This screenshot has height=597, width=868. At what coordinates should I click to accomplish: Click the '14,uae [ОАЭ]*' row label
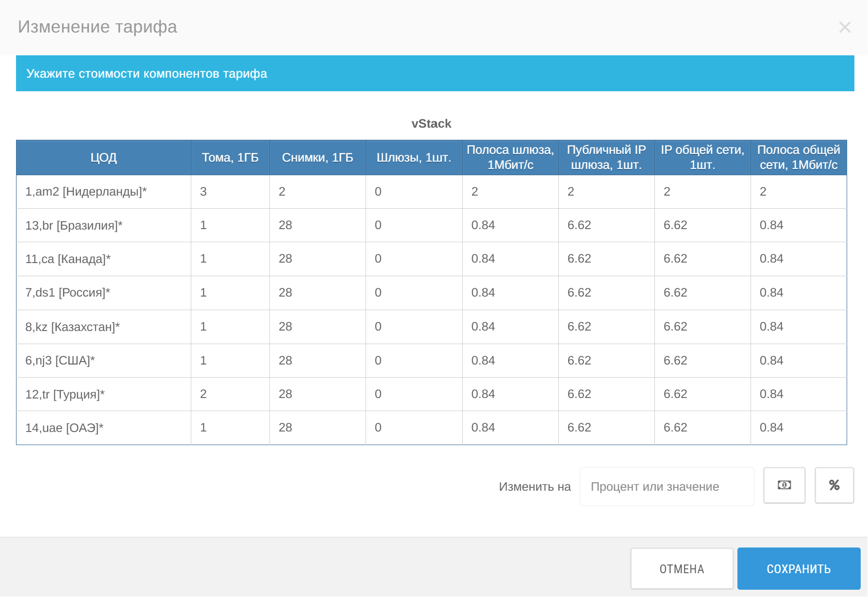[x=64, y=428]
